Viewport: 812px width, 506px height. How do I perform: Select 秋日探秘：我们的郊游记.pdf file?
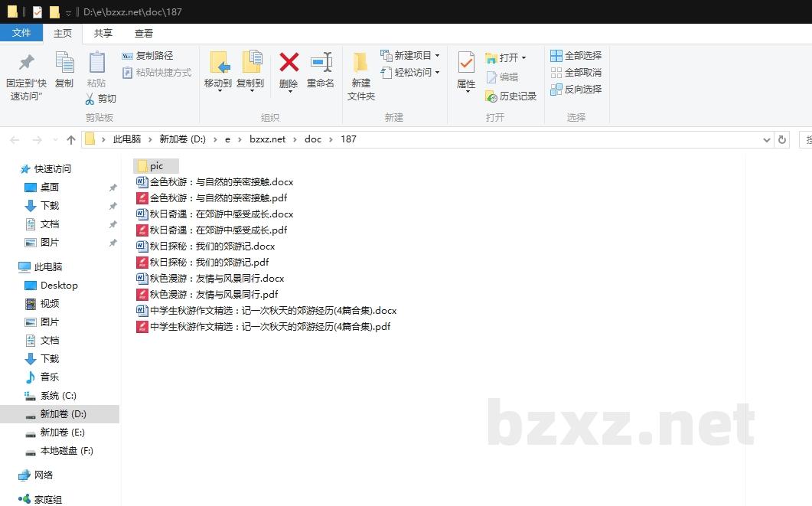point(209,263)
